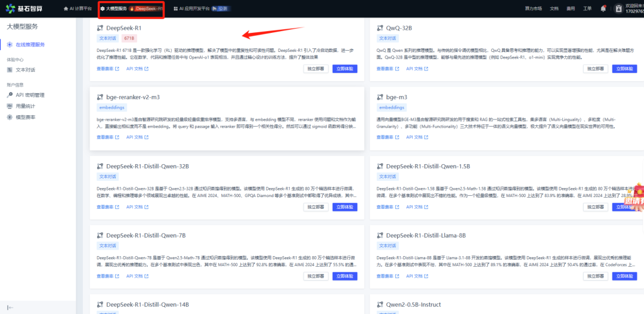Open API 文档 on DeepSeek-R1-Distill-Qwen-1.5B card
This screenshot has height=314, width=644.
click(417, 207)
